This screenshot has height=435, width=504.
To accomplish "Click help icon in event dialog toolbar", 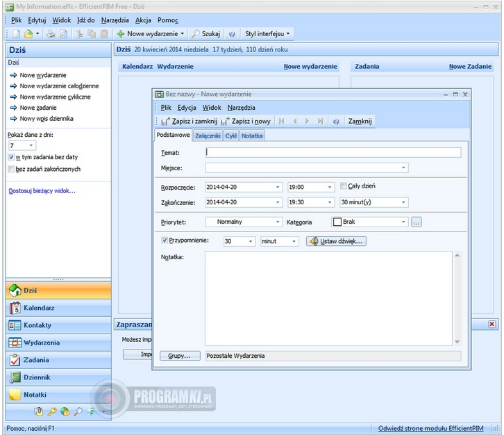I will (x=336, y=122).
